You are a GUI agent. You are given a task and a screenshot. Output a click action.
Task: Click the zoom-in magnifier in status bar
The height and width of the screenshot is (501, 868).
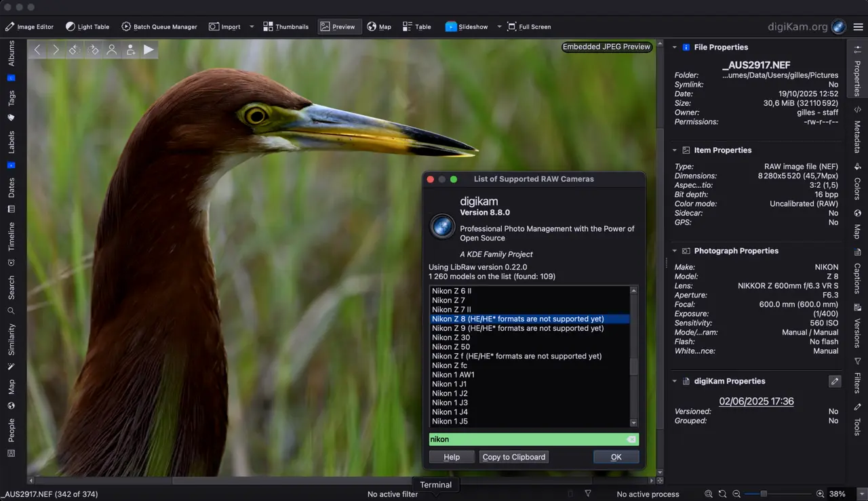coord(820,494)
